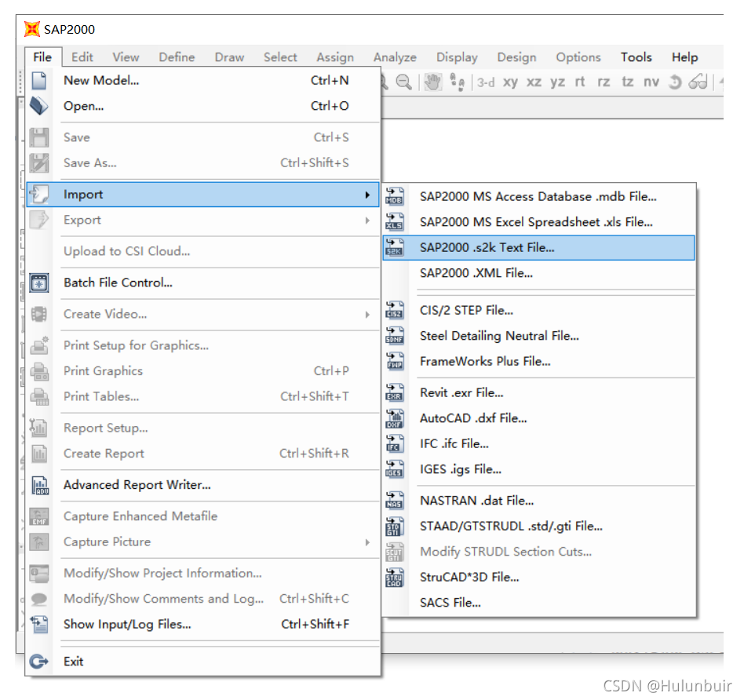Click the XLS icon beside MS Excel Spreadsheet import
The height and width of the screenshot is (700, 744).
(395, 221)
